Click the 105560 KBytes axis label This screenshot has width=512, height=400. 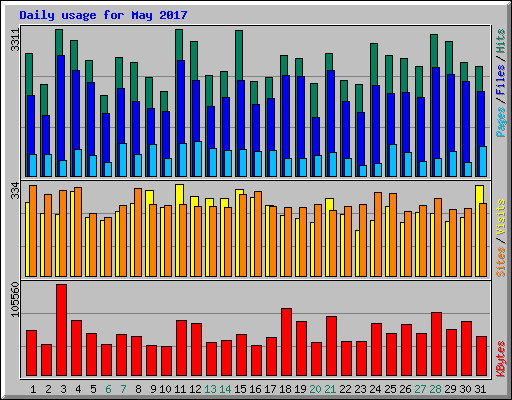[x=15, y=299]
